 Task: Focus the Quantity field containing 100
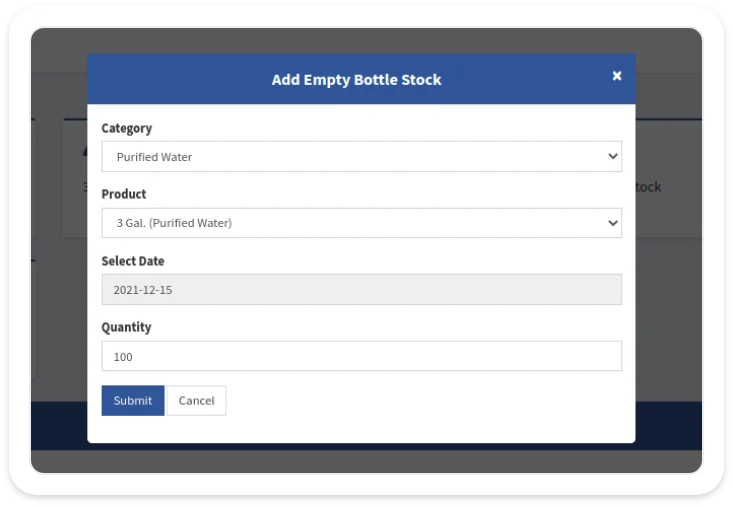click(361, 356)
